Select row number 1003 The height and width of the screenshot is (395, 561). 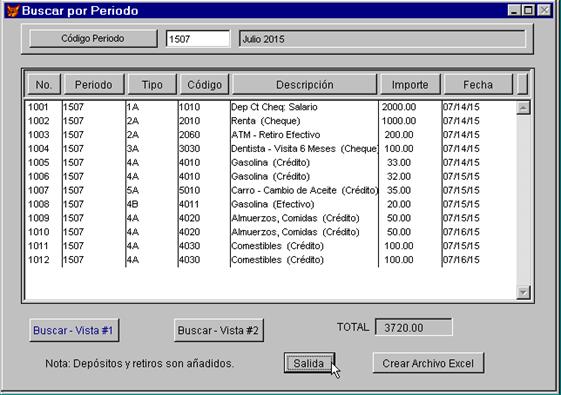point(38,135)
